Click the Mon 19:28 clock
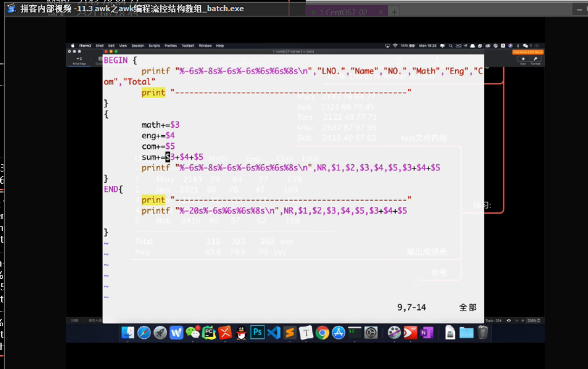This screenshot has width=588, height=369. pos(428,46)
